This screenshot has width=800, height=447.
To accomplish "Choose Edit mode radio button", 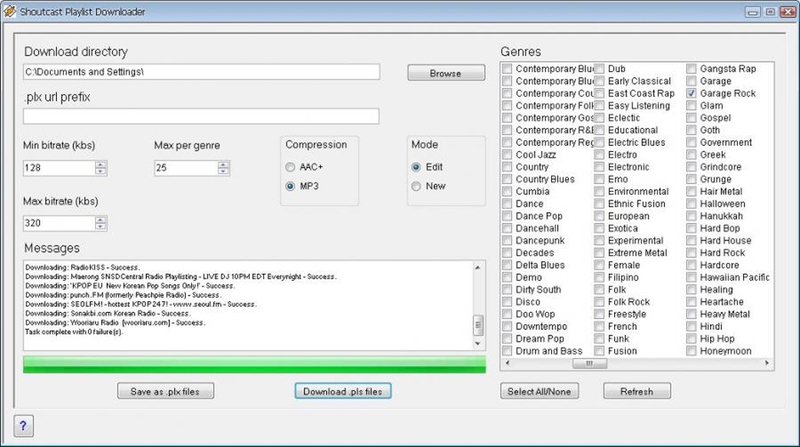I will point(416,167).
